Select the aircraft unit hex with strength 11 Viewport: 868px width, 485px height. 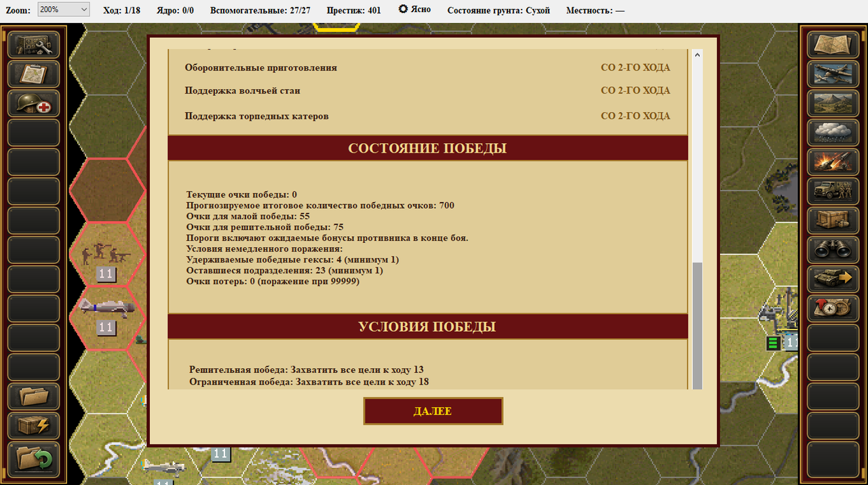click(x=107, y=317)
